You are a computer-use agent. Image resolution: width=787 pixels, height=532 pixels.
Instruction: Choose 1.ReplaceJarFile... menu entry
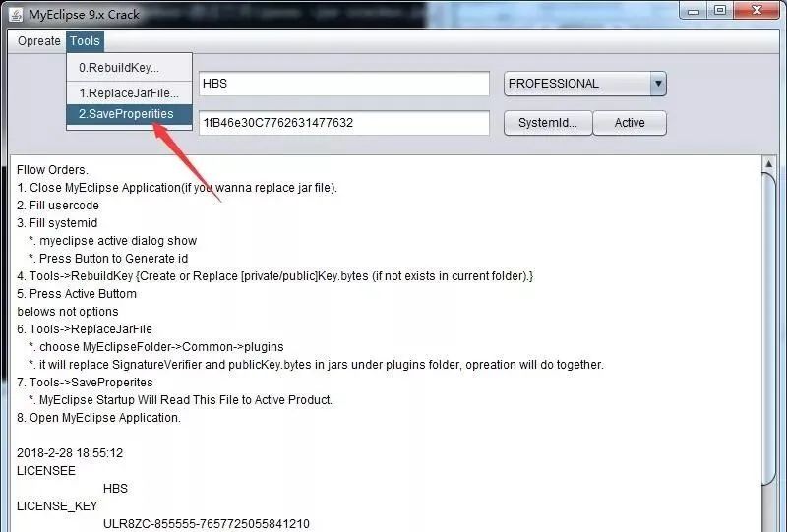(128, 92)
